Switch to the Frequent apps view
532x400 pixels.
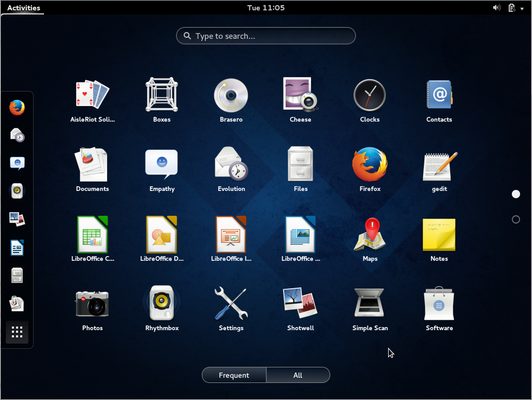[x=234, y=375]
